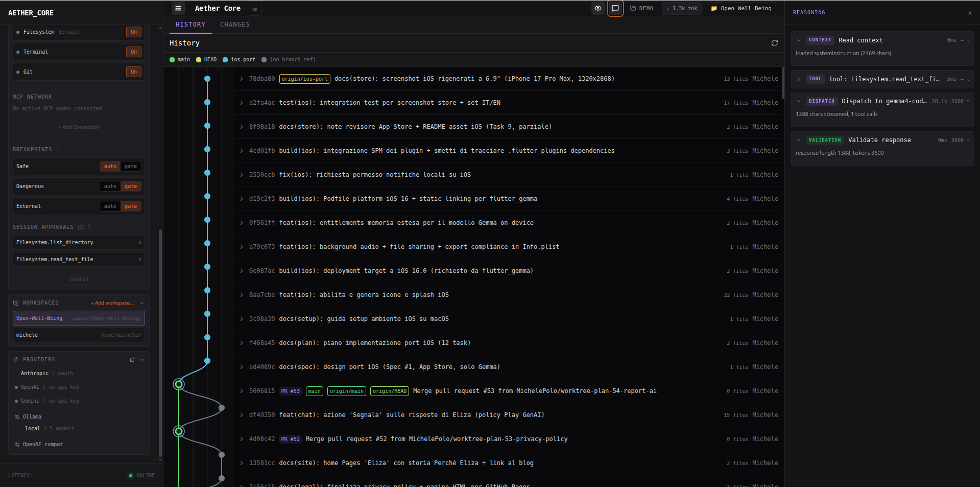Set Safe breakpoint to auto
The height and width of the screenshot is (487, 980).
pos(110,166)
